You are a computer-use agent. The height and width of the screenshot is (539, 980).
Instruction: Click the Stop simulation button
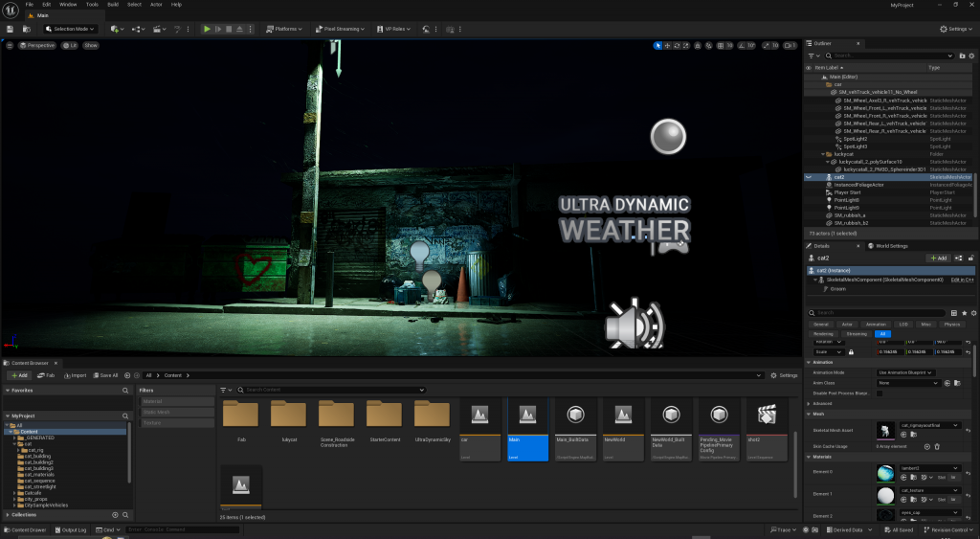[x=229, y=29]
